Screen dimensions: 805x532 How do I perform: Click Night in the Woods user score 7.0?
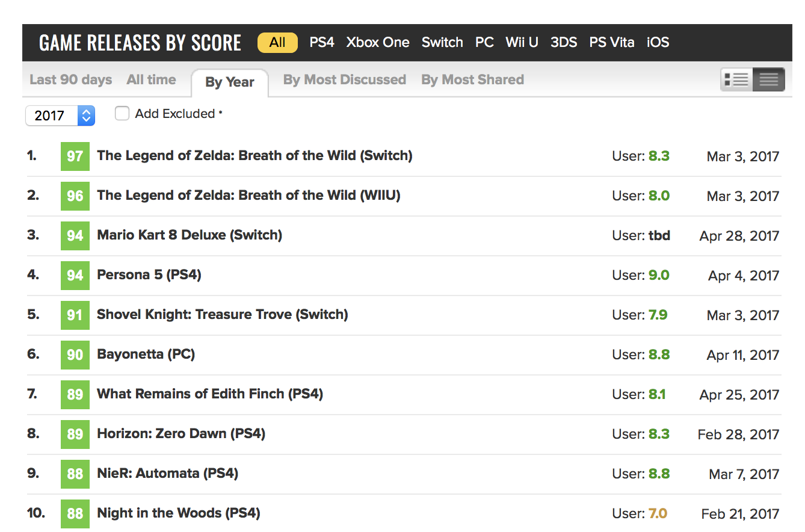coord(658,513)
